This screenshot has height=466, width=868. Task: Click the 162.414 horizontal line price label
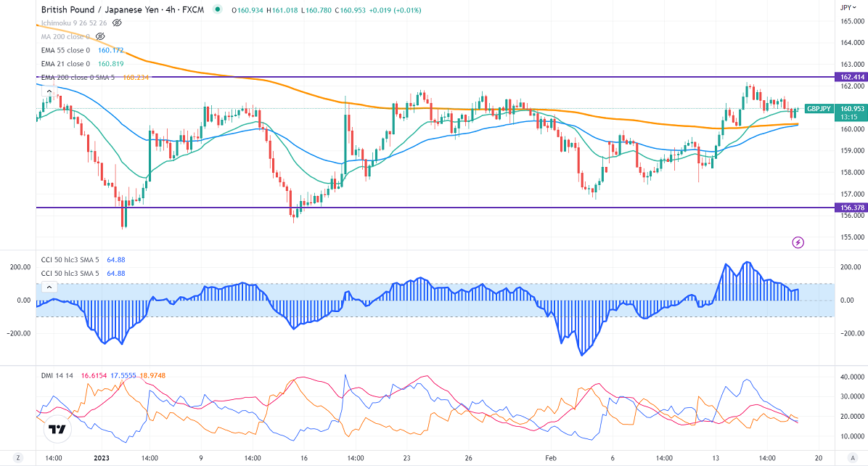click(851, 77)
